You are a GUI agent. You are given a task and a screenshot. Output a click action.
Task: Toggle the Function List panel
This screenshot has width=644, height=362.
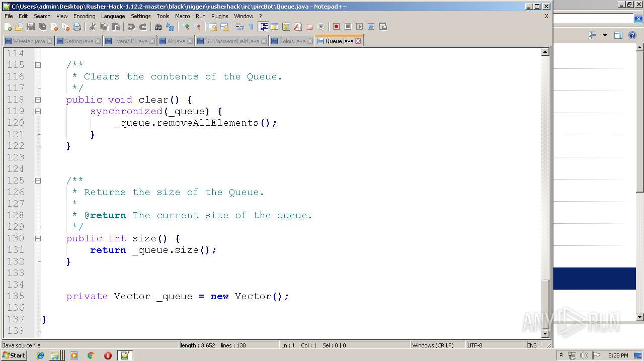[x=298, y=27]
